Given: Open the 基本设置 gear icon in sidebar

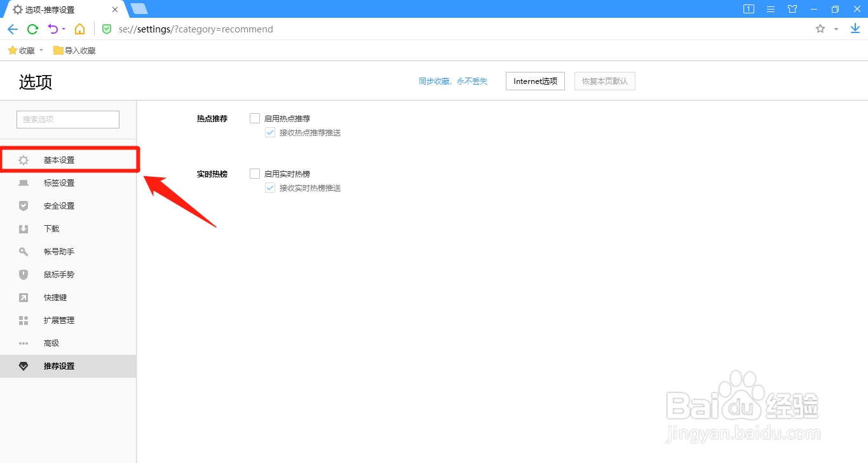Looking at the screenshot, I should 23,160.
